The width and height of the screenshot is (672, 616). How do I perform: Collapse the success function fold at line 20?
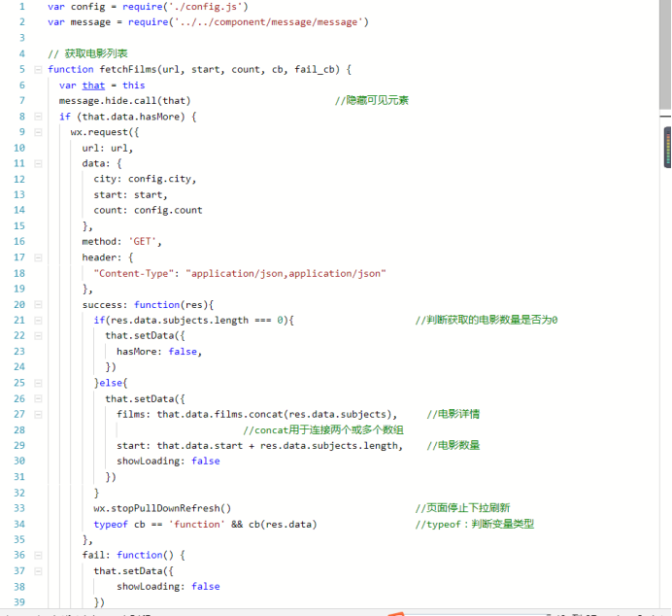tap(38, 304)
